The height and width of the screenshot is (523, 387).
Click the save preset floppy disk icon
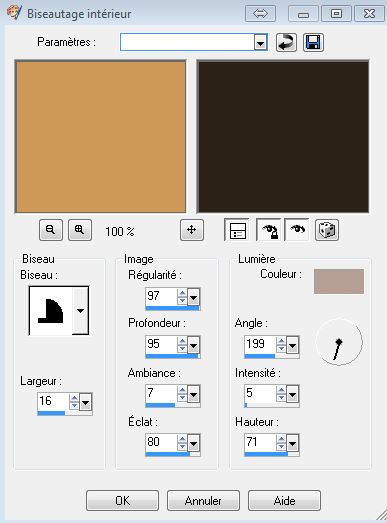click(313, 42)
